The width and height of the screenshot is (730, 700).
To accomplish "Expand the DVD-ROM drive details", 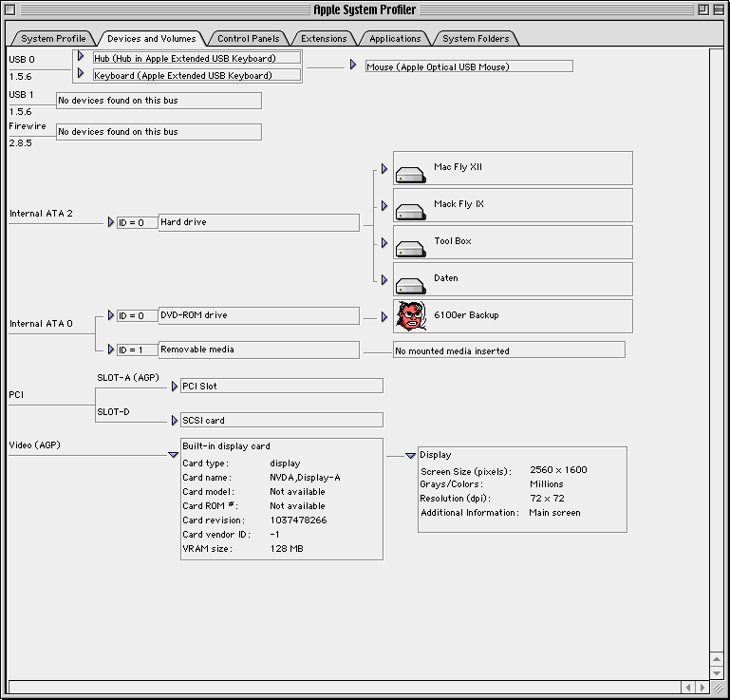I will point(111,314).
